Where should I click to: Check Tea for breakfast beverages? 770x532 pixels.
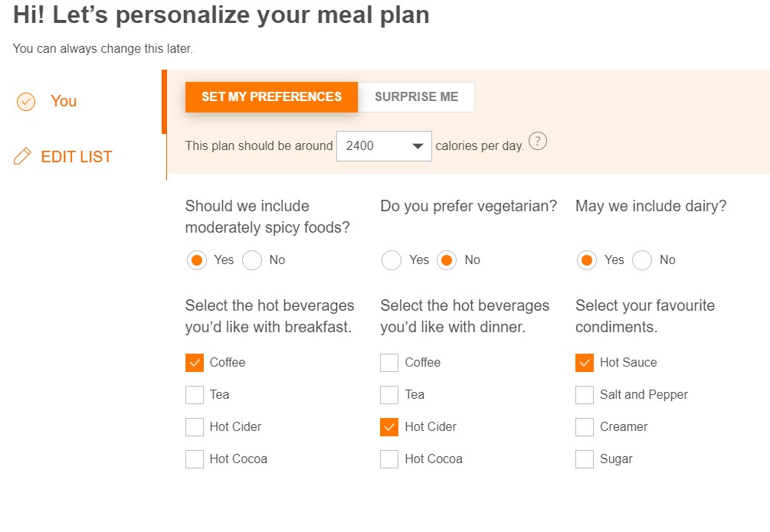[195, 395]
